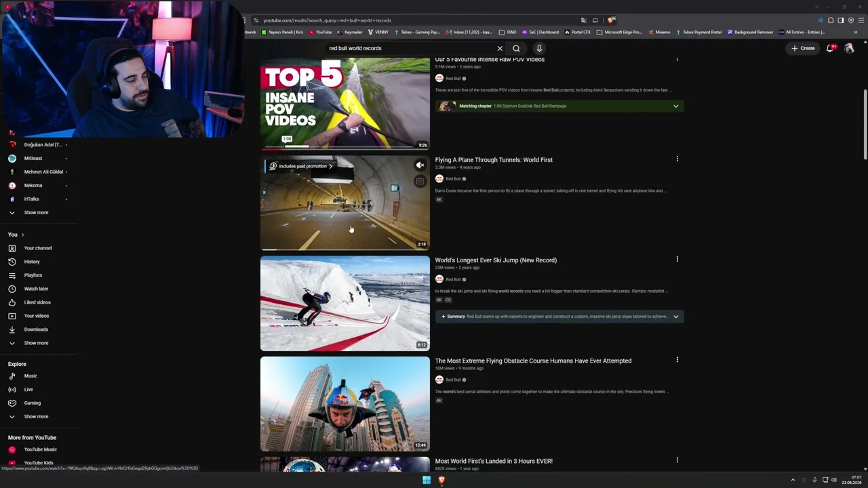Open the wingsuit obstacle course thumbnail
The height and width of the screenshot is (488, 868).
[345, 404]
